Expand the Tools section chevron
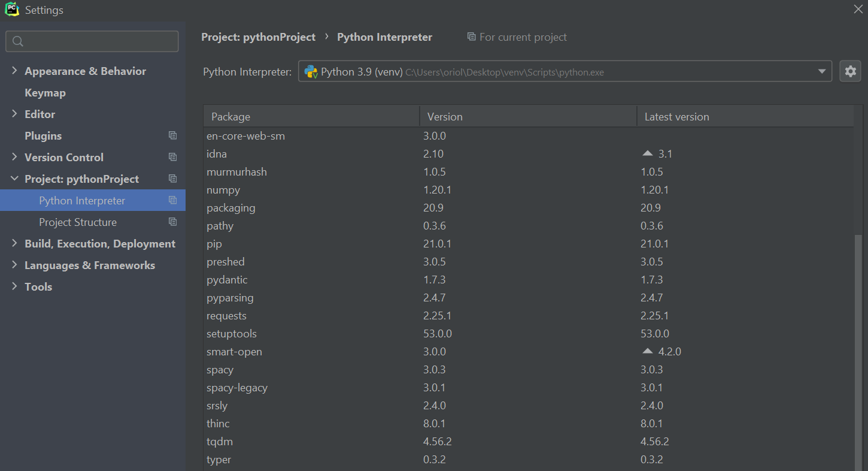This screenshot has height=471, width=868. tap(14, 286)
